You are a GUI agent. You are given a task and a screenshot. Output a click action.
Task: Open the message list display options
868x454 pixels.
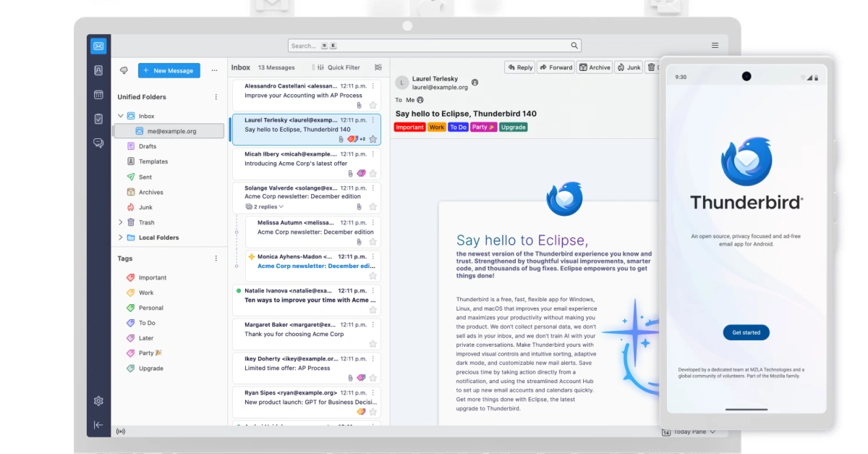point(378,67)
